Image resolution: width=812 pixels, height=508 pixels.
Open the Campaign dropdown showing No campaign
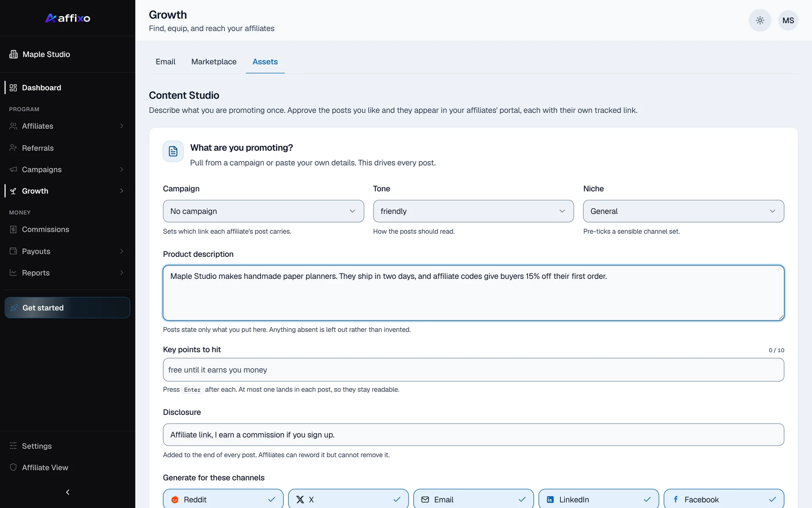[263, 211]
